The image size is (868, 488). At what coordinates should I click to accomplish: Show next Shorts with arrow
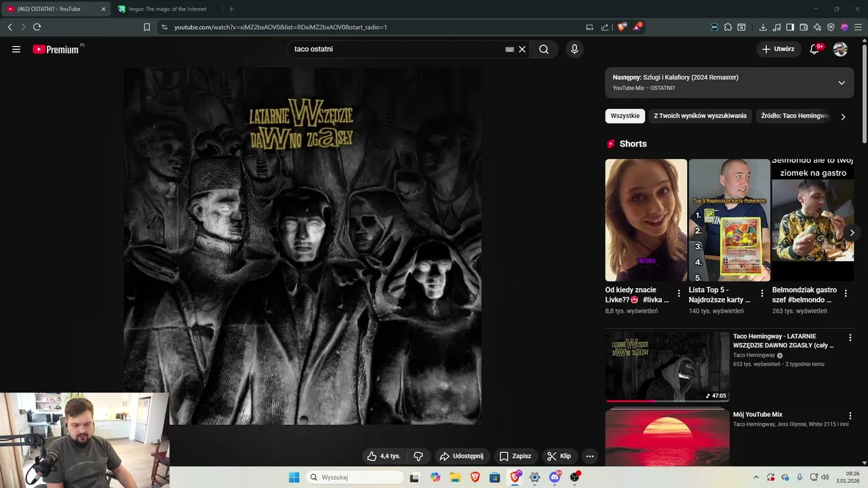pos(852,232)
